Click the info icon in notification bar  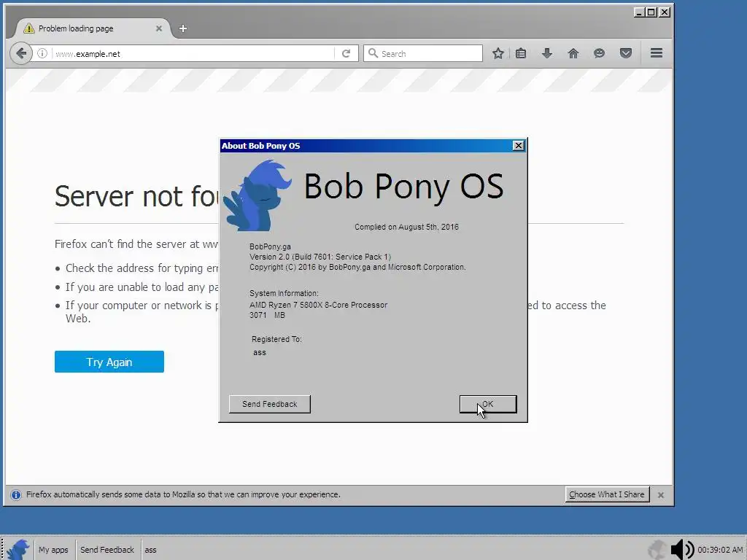click(16, 495)
